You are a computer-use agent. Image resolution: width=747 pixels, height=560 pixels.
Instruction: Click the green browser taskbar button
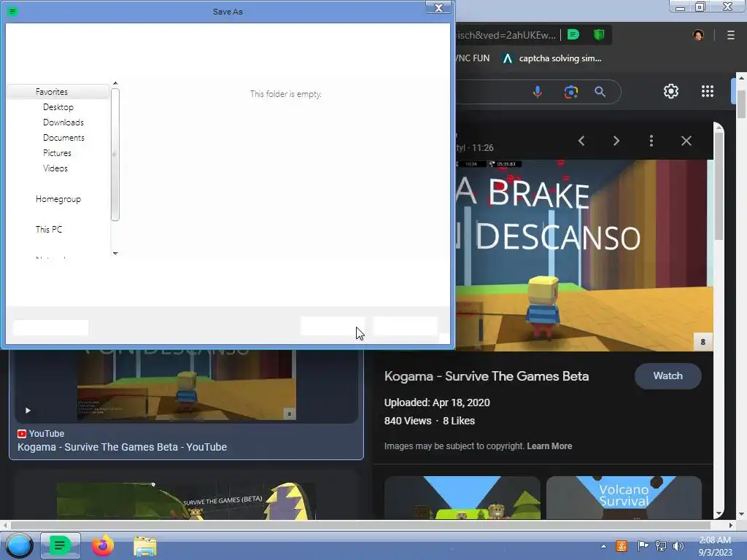(60, 545)
